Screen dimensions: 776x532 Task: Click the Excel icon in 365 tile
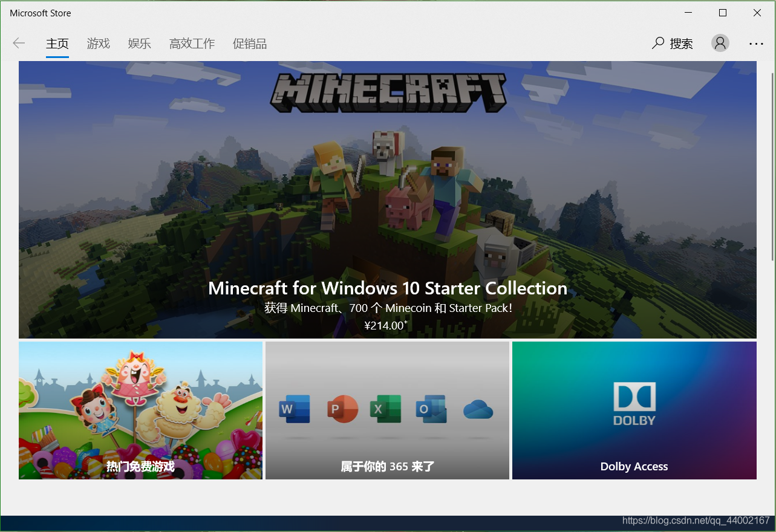386,409
